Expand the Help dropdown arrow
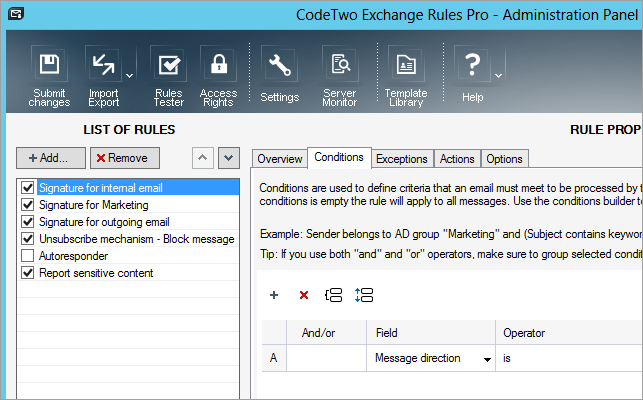Screen dimensions: 643x400 point(498,75)
